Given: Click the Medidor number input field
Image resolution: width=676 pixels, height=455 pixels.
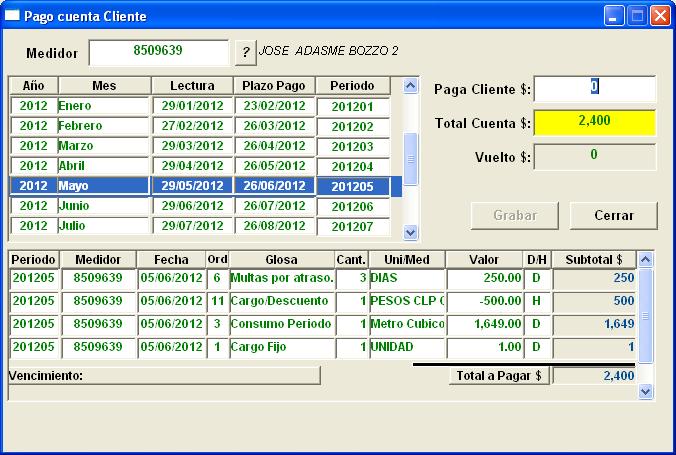Looking at the screenshot, I should (x=158, y=52).
